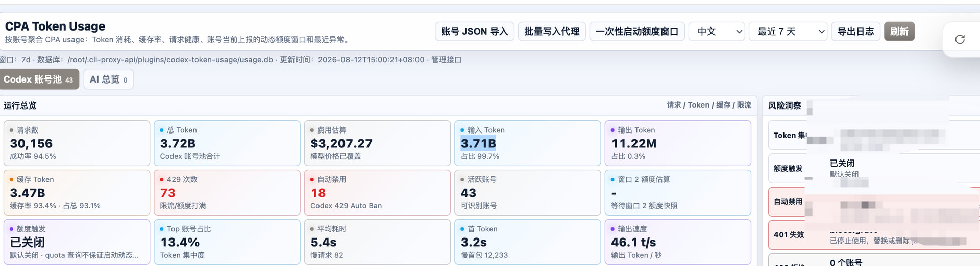This screenshot has height=266, width=980.
Task: Select the 输出 Token 11.22M card
Action: [x=678, y=143]
